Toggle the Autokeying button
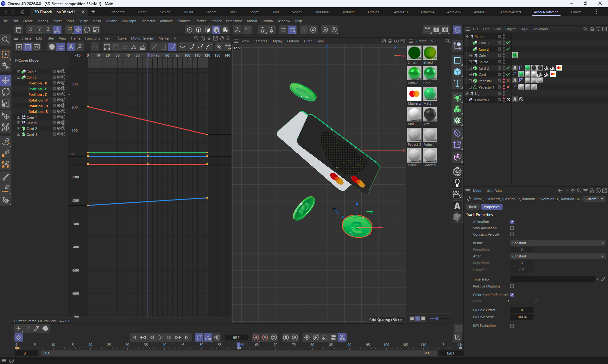608x364 pixels. click(265, 337)
